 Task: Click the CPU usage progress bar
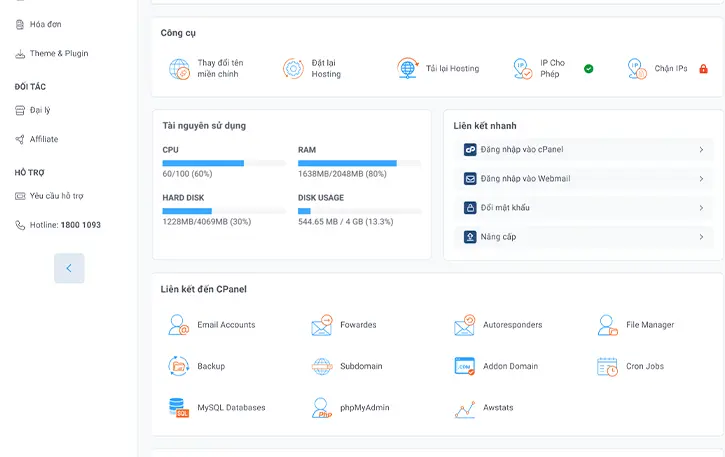coord(210,163)
